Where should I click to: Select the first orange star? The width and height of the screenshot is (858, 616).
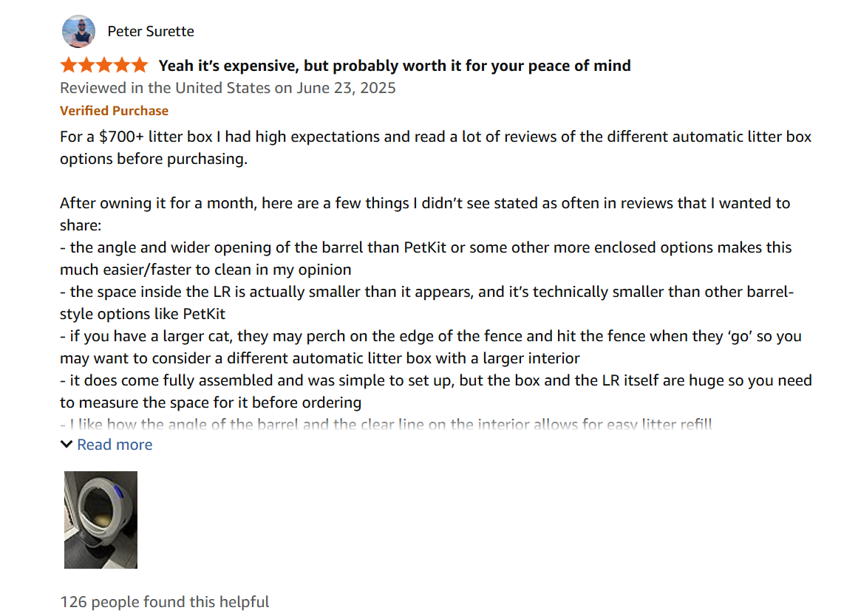point(67,65)
